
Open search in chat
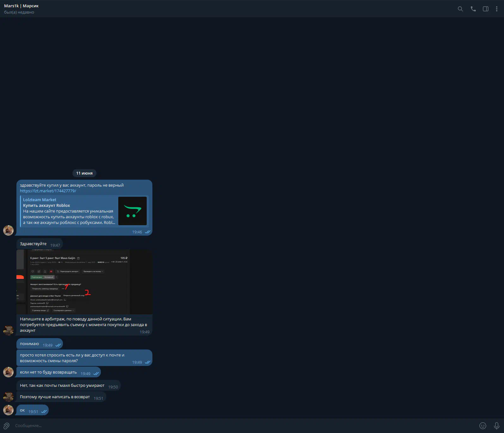(x=460, y=9)
